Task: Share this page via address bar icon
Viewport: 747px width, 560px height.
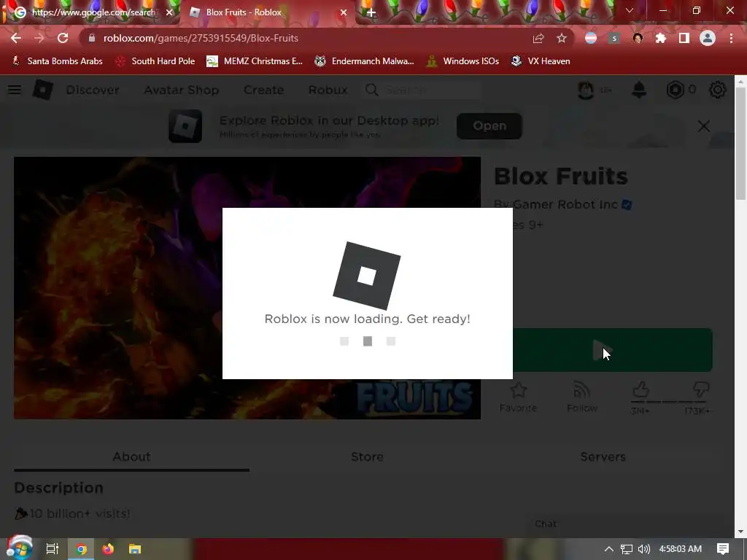Action: [x=538, y=38]
